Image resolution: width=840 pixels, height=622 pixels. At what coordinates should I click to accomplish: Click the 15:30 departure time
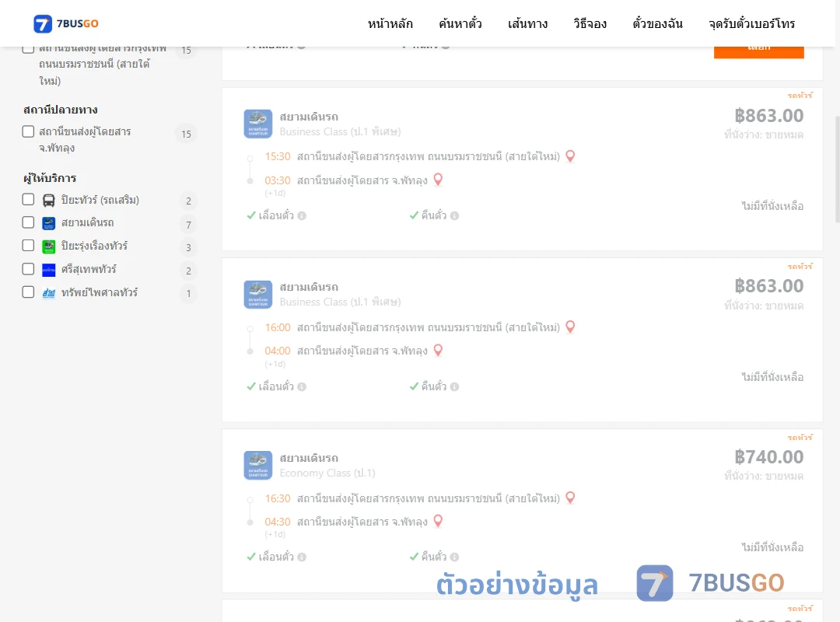point(278,156)
